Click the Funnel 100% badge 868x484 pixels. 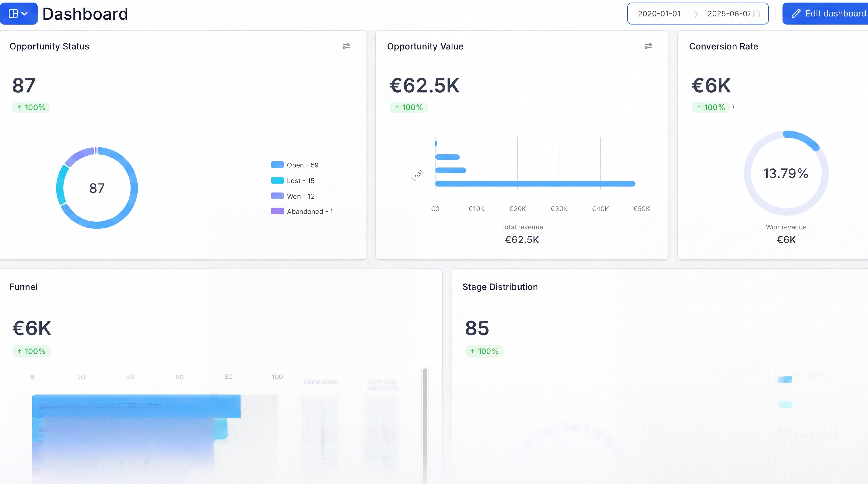31,351
